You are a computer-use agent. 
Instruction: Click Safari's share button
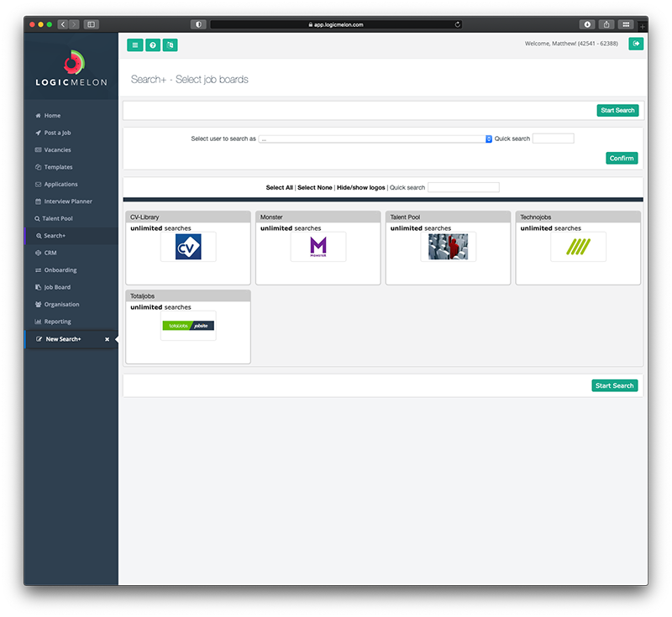pos(606,24)
